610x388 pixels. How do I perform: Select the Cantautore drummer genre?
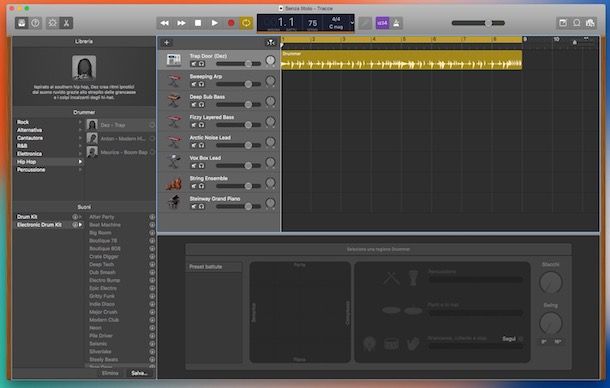pyautogui.click(x=30, y=138)
